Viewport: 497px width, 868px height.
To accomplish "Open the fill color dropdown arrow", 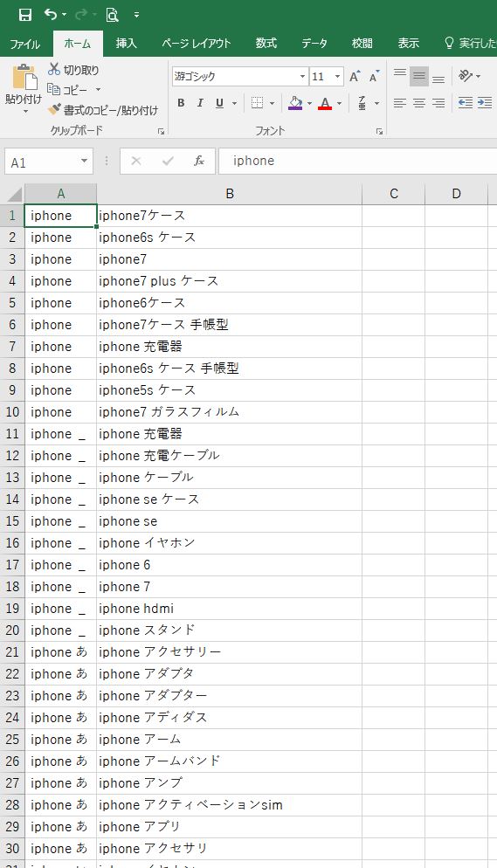I will pyautogui.click(x=309, y=103).
